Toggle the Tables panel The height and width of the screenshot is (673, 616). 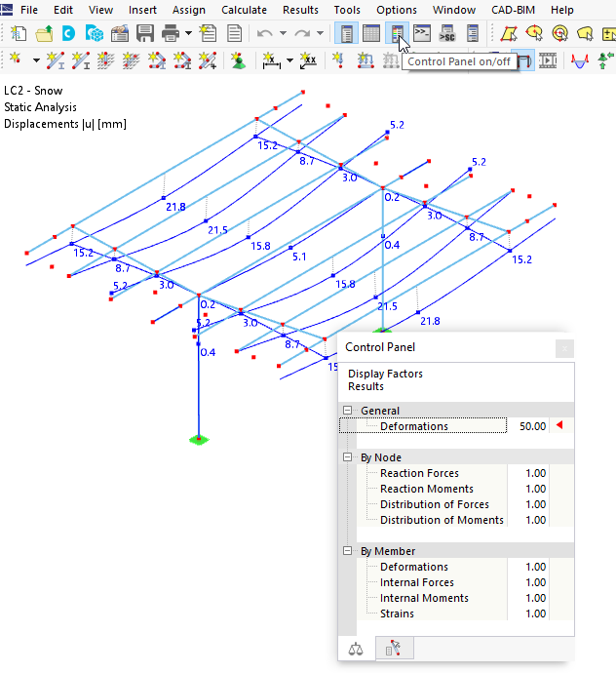point(371,33)
